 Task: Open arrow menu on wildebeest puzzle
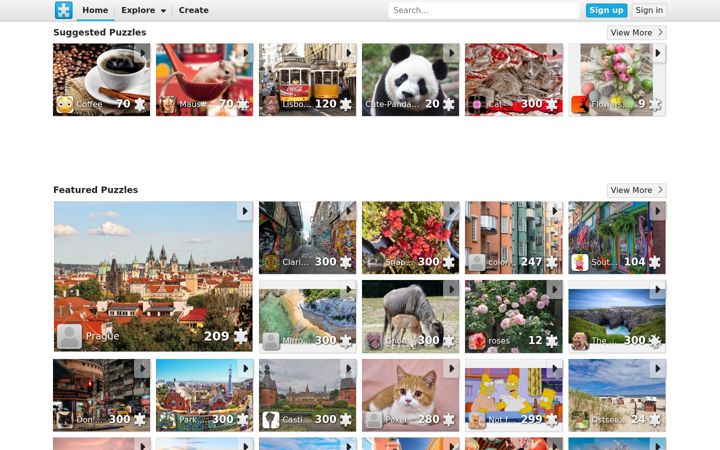(x=451, y=289)
